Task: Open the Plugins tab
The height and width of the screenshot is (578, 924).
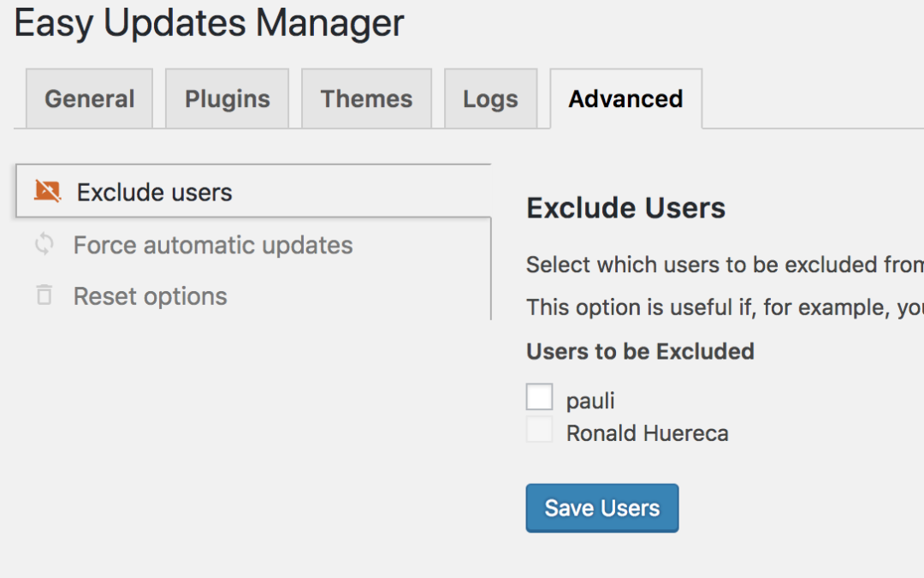Action: click(228, 98)
